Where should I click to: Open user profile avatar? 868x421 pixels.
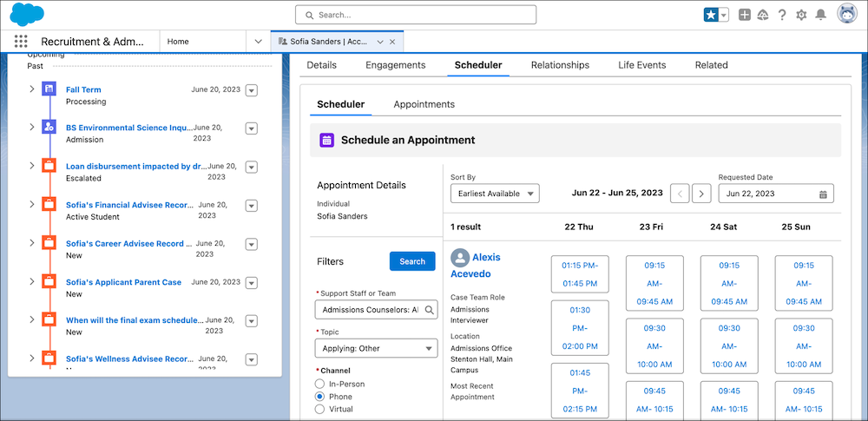(x=846, y=15)
